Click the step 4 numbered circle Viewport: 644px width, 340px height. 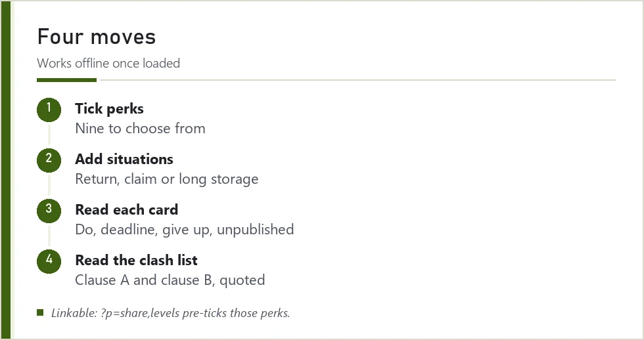49,261
